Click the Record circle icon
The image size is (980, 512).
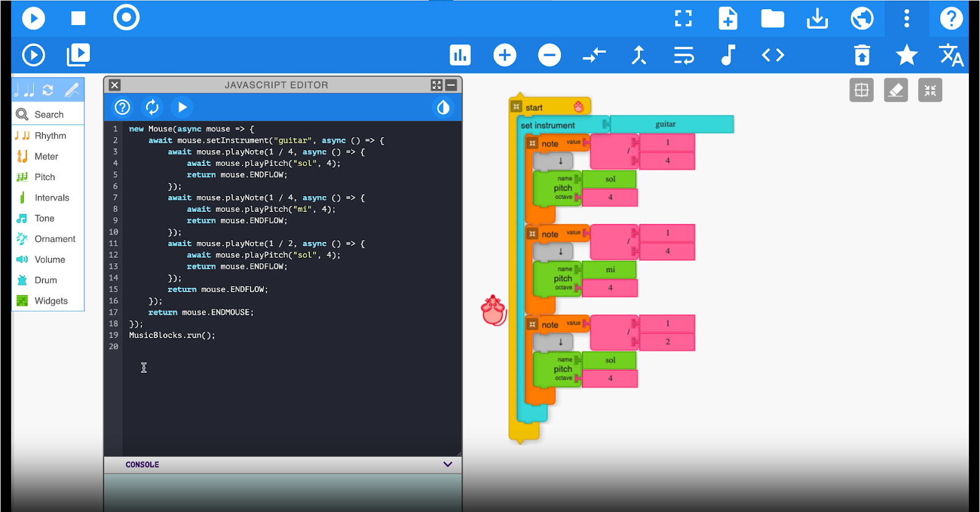126,18
